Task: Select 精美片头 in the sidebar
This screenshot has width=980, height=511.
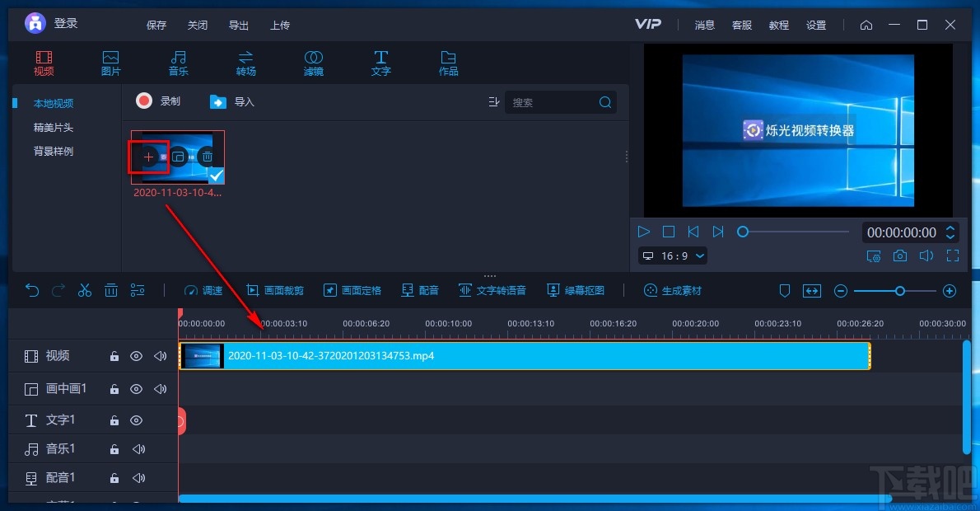Action: tap(54, 128)
